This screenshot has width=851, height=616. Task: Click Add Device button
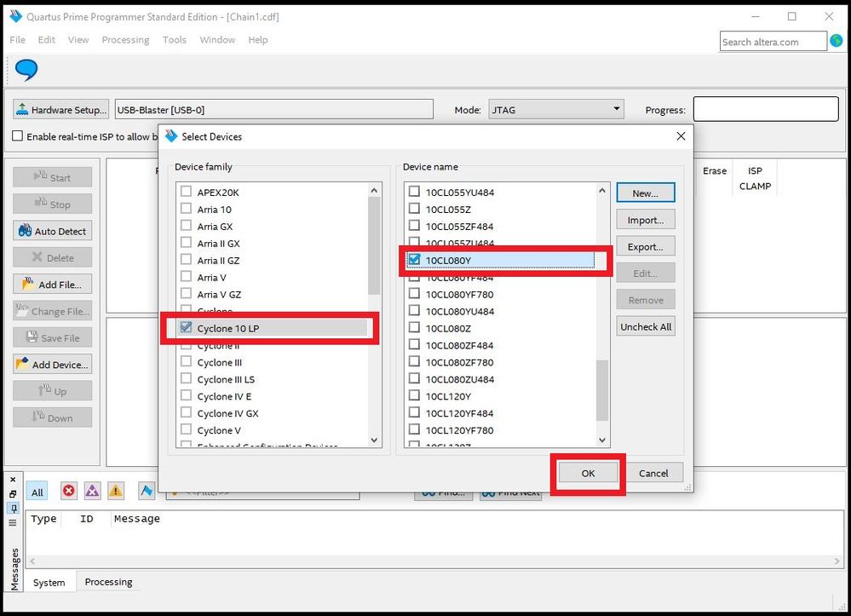[x=53, y=365]
